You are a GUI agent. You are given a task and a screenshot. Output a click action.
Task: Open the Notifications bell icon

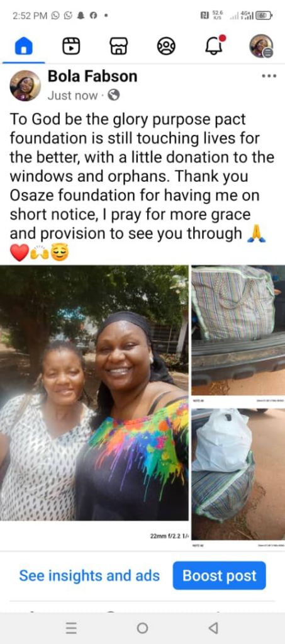pos(215,45)
